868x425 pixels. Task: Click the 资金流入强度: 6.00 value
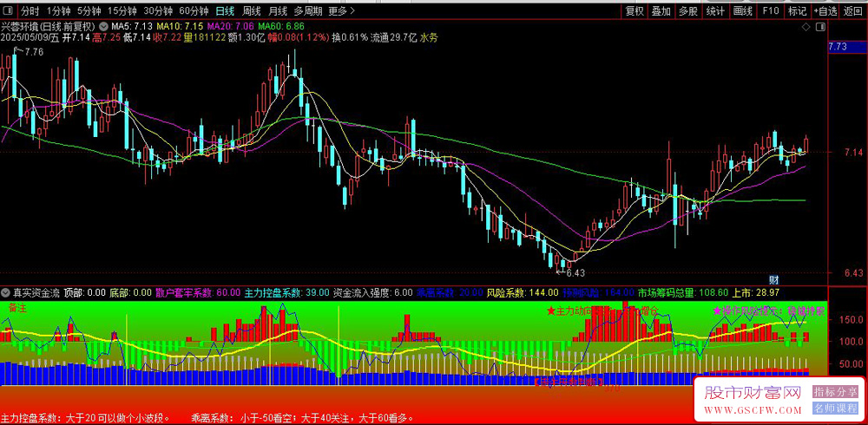(x=373, y=292)
